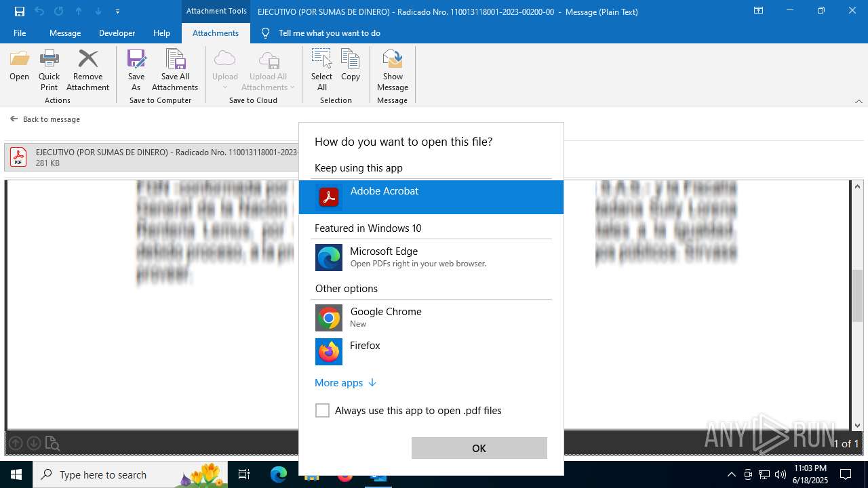Viewport: 868px width, 488px height.
Task: Click scrollbar down arrow in preview pane
Action: (858, 426)
